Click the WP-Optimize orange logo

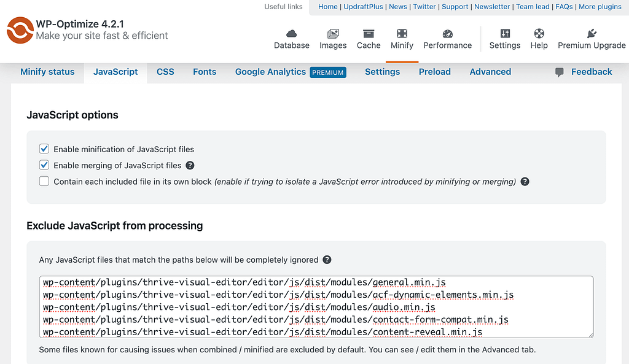pos(20,30)
